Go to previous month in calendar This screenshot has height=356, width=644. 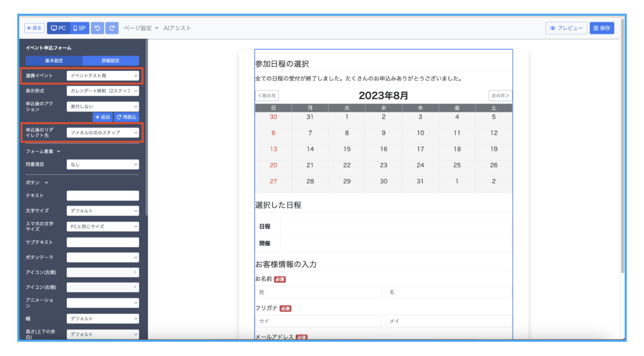[x=267, y=96]
